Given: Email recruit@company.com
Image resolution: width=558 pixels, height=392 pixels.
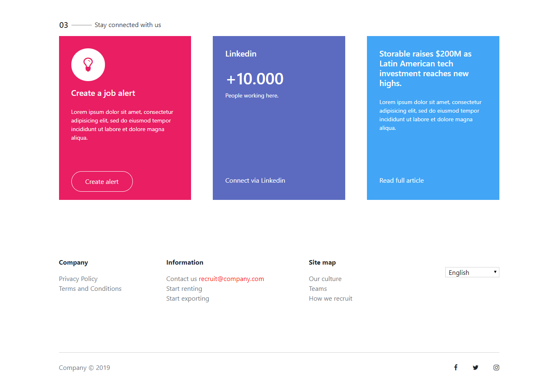Looking at the screenshot, I should [x=231, y=279].
